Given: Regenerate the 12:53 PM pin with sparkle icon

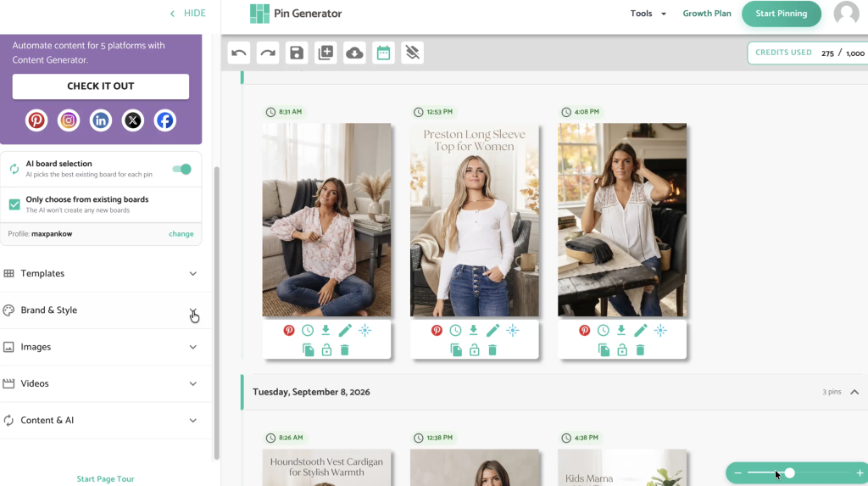Looking at the screenshot, I should 513,330.
